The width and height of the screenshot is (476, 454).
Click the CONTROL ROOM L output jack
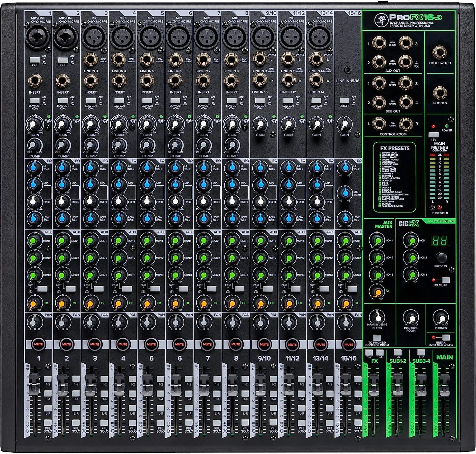(x=379, y=124)
